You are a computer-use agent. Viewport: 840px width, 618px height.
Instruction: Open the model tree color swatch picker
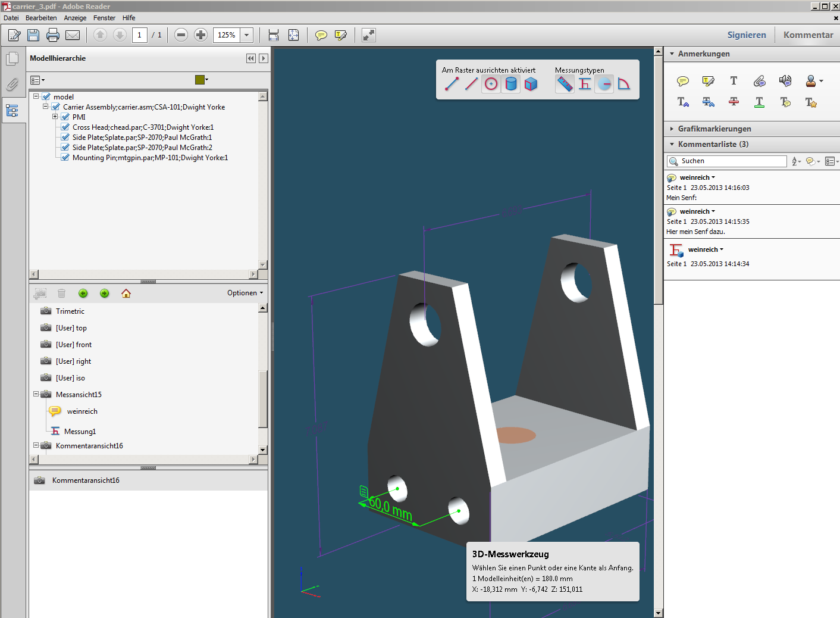[202, 80]
